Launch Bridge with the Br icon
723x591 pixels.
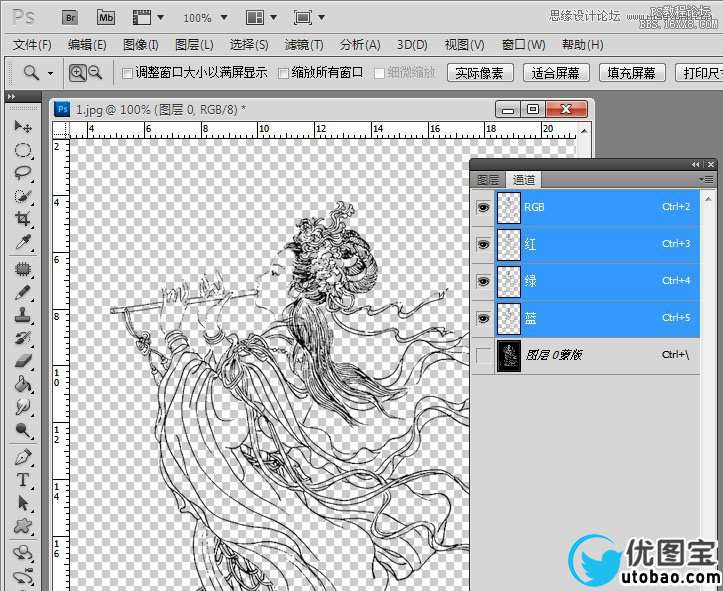[x=70, y=17]
